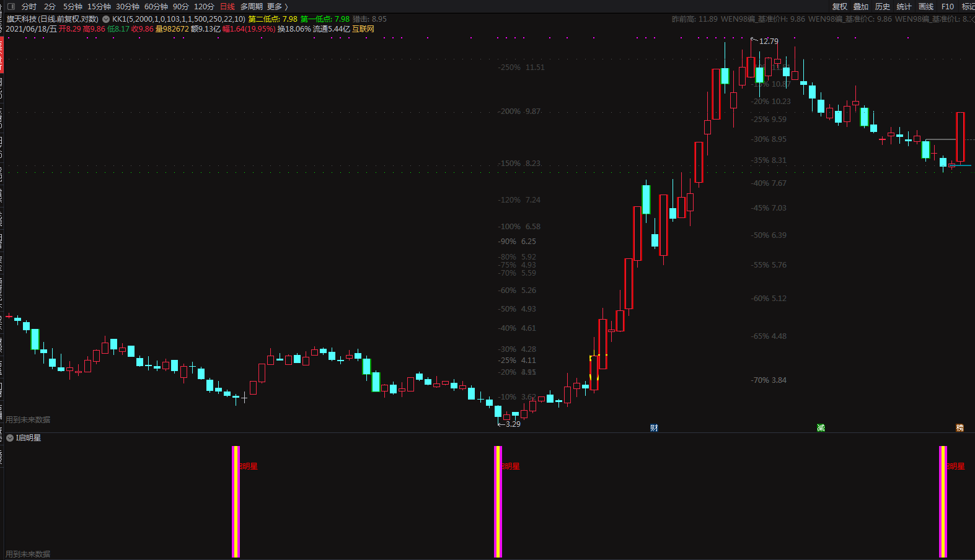Viewport: 975px width, 560px height.
Task: Click the -150% 8.23 level label
Action: click(x=519, y=164)
